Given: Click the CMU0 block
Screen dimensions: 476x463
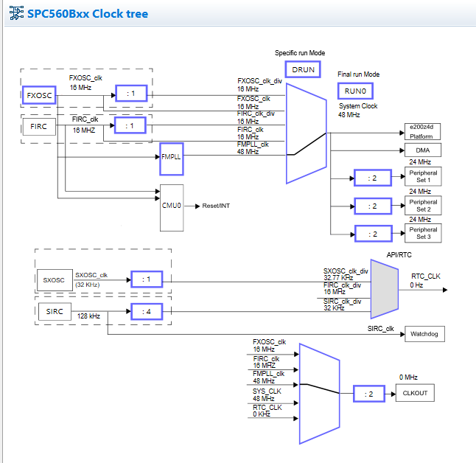Looking at the screenshot, I should [x=172, y=208].
